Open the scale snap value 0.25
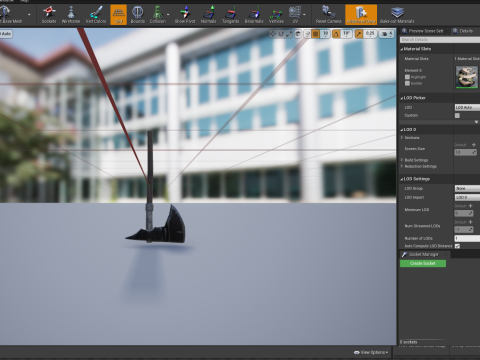 pos(370,34)
